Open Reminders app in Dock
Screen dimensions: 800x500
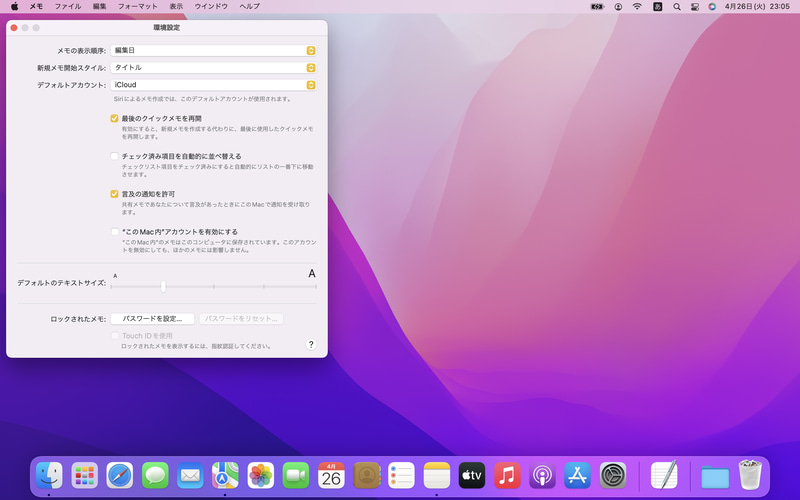pyautogui.click(x=401, y=476)
